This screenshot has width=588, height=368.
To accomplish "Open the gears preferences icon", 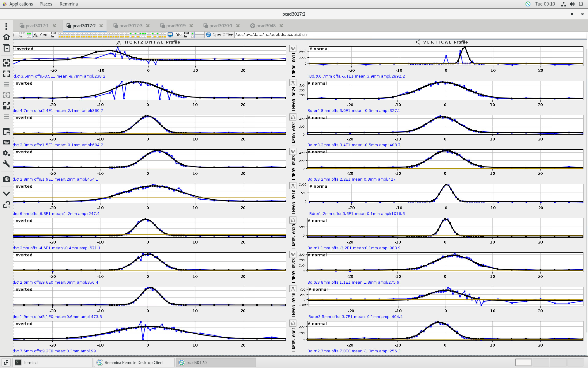I will click(x=6, y=153).
